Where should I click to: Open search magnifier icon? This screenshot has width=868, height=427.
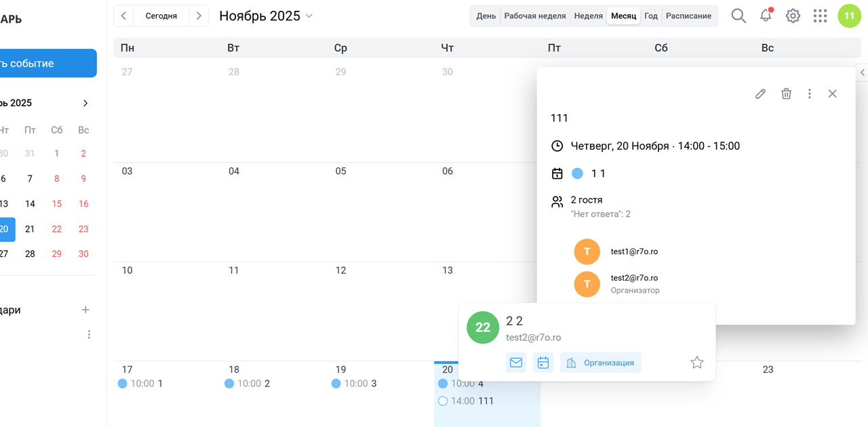738,16
